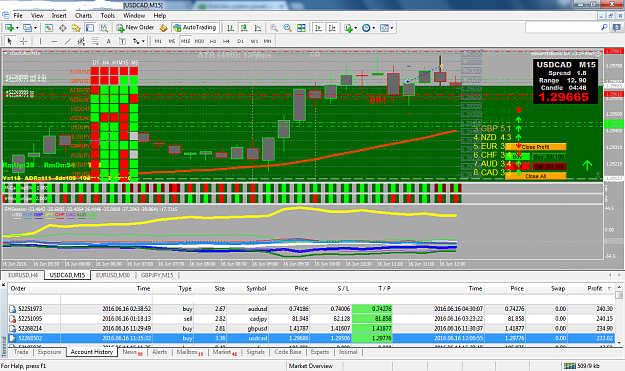Viewport: 625px width, 371px height.
Task: Select the text label tool
Action: pos(122,41)
